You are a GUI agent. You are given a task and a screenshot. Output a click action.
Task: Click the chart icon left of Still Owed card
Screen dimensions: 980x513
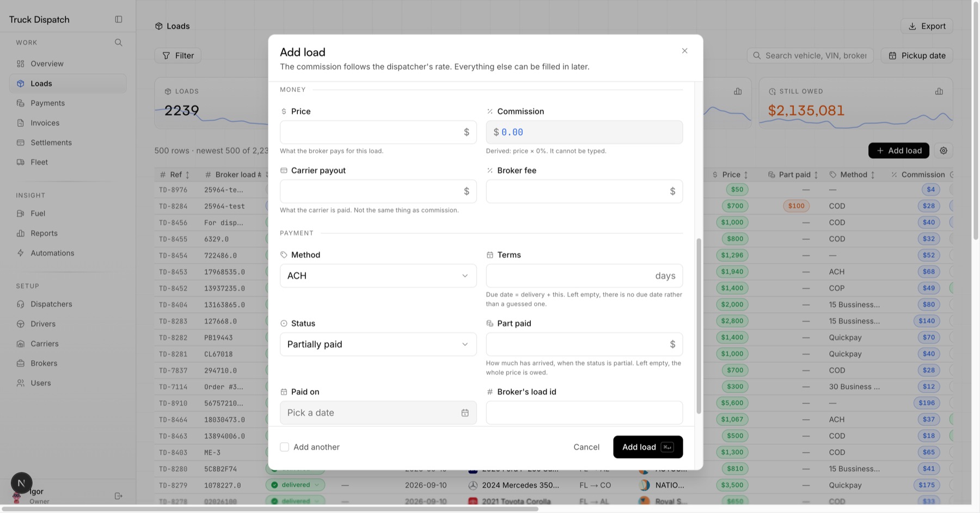tap(738, 91)
